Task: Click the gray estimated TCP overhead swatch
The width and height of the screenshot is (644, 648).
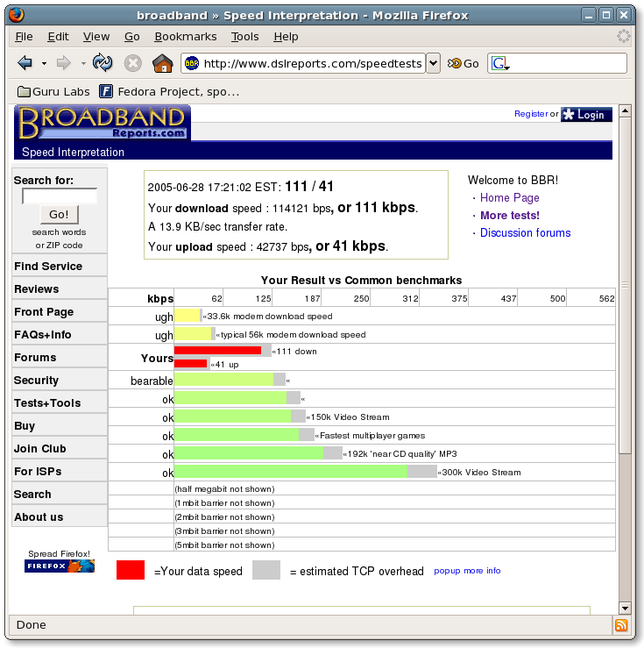Action: (x=266, y=570)
